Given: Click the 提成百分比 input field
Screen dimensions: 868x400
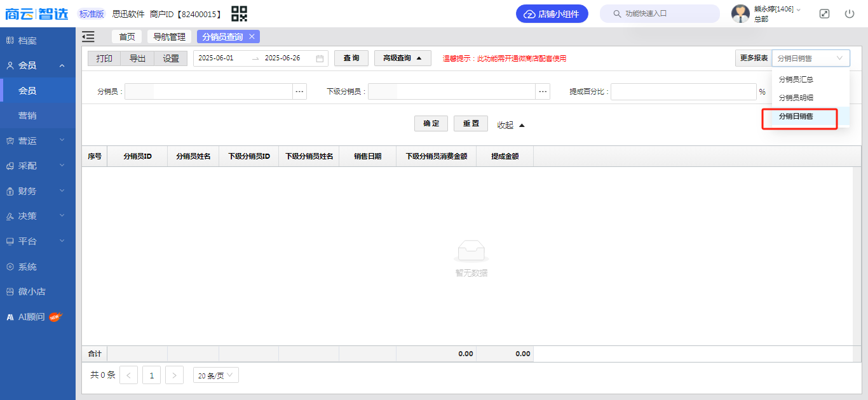Looking at the screenshot, I should point(683,92).
